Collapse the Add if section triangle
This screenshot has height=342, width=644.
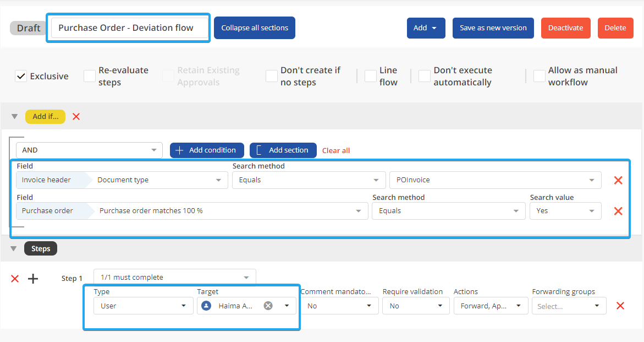[x=15, y=117]
